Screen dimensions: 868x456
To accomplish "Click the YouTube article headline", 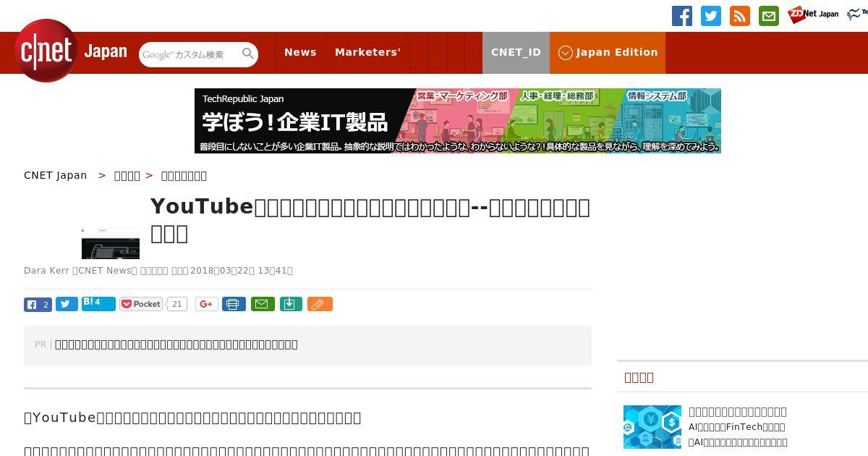I will pyautogui.click(x=370, y=219).
